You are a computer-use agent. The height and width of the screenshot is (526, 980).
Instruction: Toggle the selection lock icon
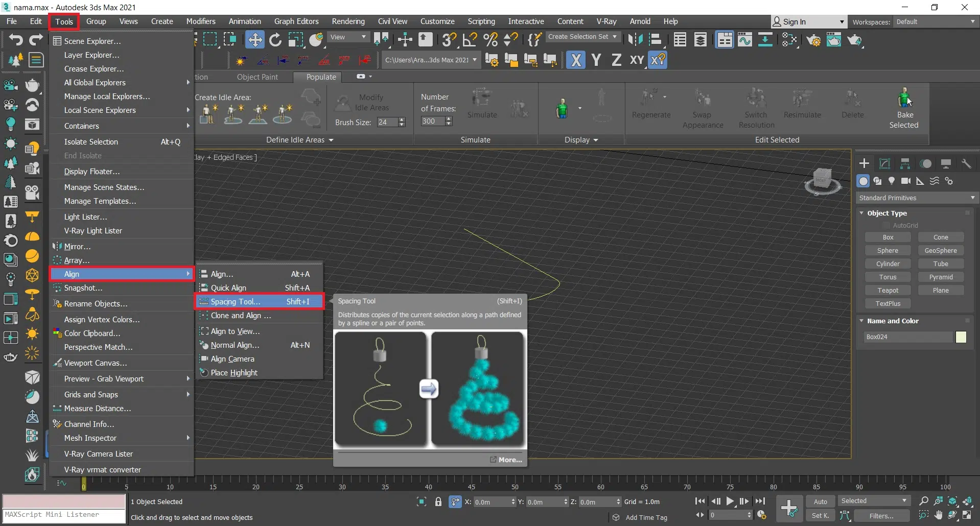(438, 501)
